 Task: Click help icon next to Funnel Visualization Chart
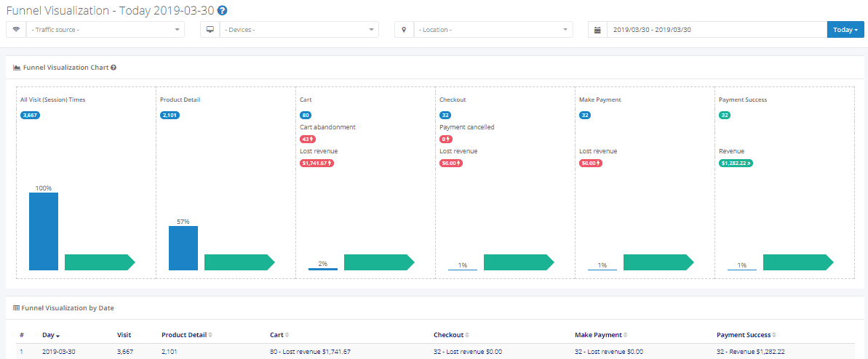(x=114, y=68)
